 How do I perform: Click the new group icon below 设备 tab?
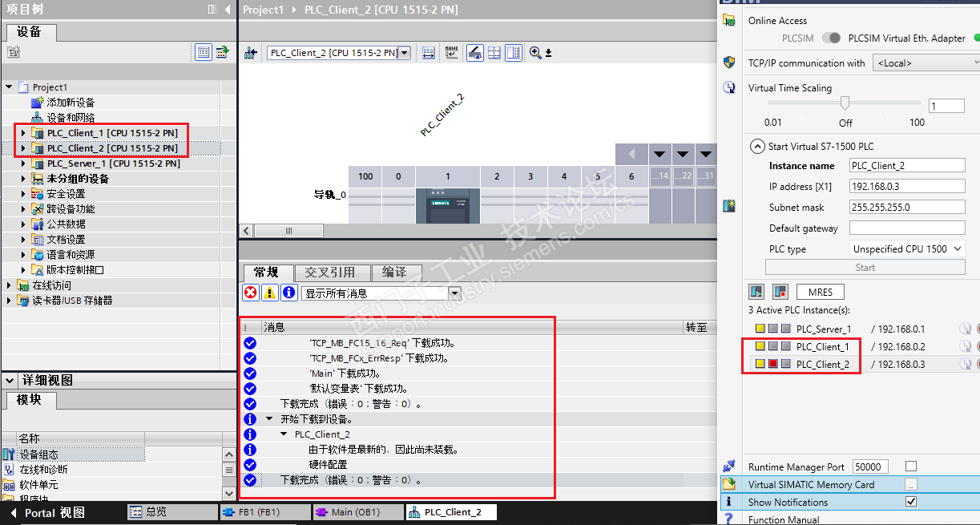click(x=14, y=52)
